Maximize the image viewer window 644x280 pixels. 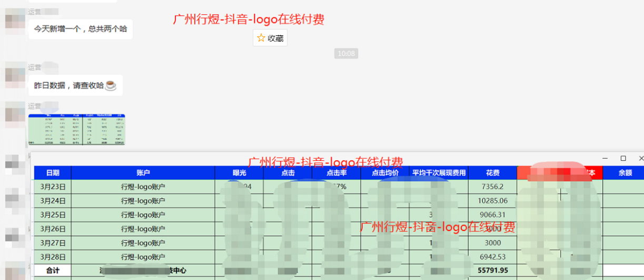623,158
